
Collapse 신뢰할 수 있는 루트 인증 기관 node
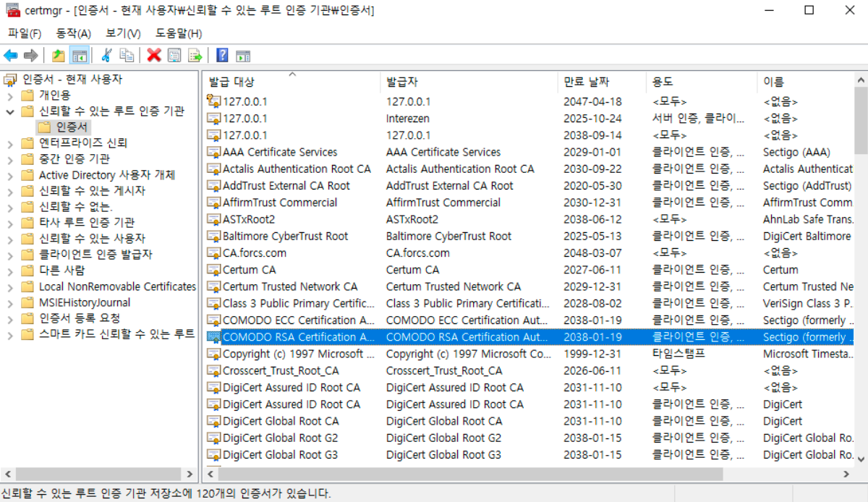(10, 111)
